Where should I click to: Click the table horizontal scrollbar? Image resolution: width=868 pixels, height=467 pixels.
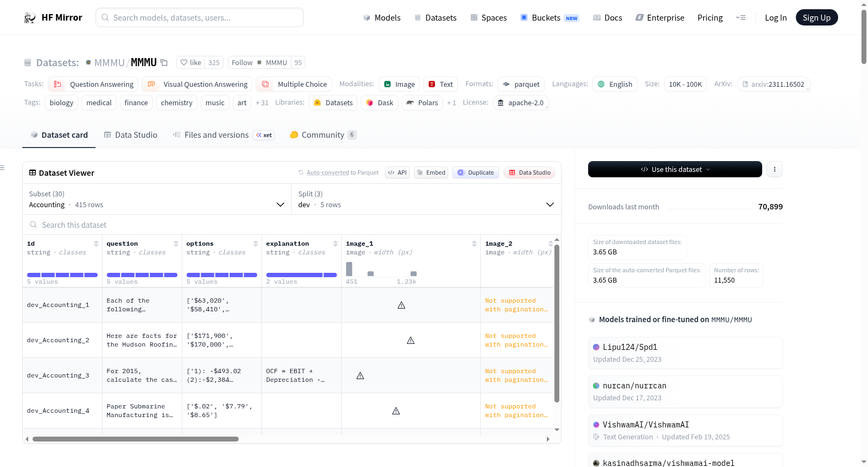pyautogui.click(x=136, y=439)
